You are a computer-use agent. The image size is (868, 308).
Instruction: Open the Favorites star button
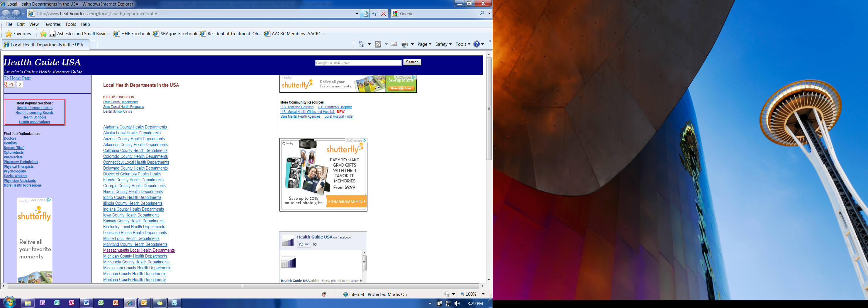pos(18,34)
